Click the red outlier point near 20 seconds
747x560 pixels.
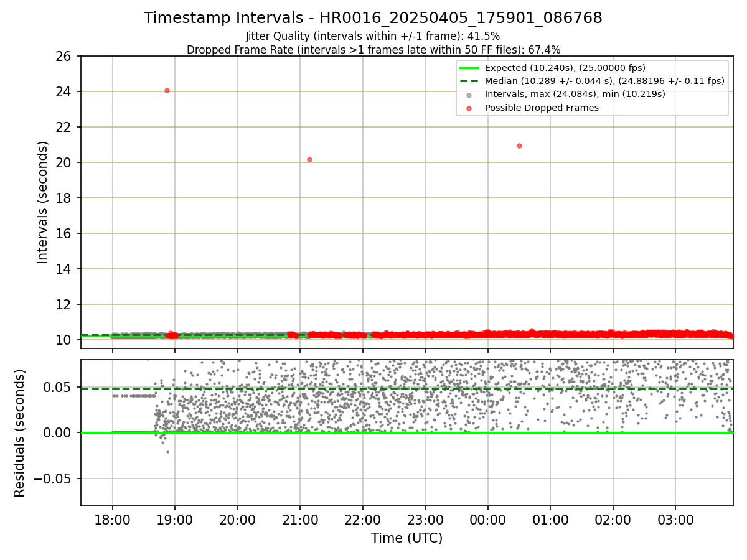(x=309, y=160)
